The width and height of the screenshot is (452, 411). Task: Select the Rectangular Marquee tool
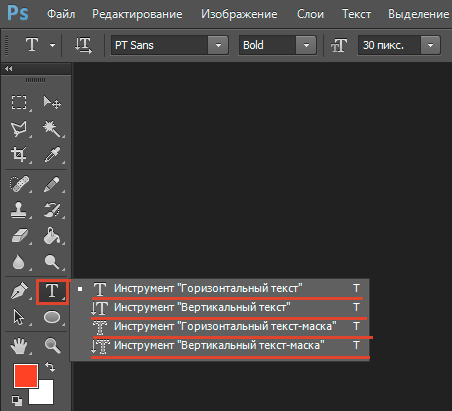pos(19,102)
